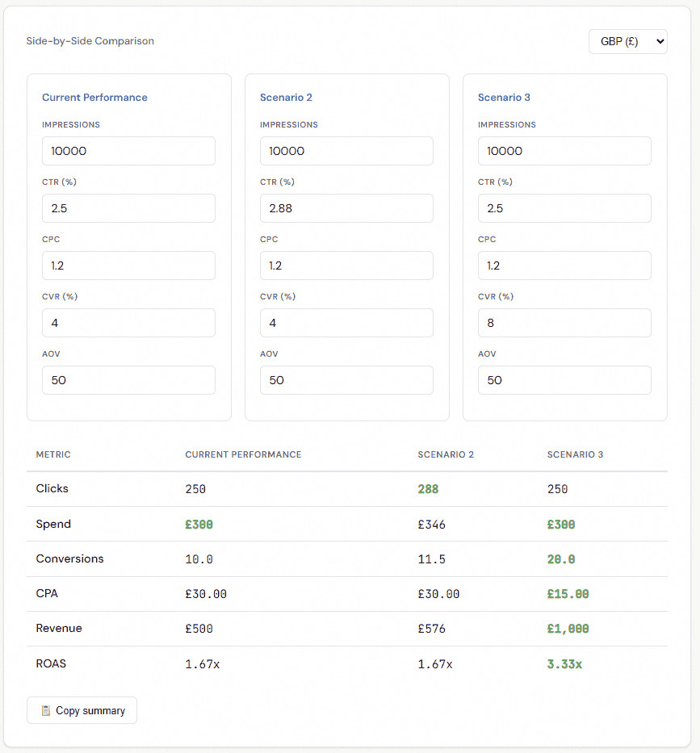Click the Clicks row label
The height and width of the screenshot is (753, 700).
click(x=52, y=488)
